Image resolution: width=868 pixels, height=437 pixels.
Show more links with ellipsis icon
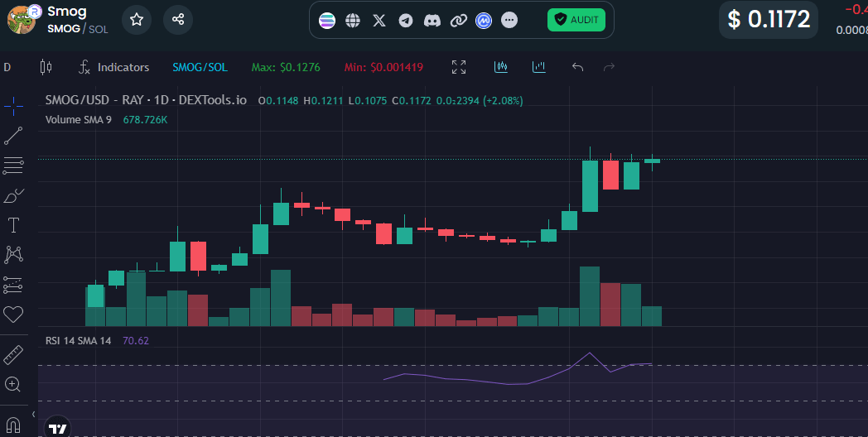[x=509, y=21]
